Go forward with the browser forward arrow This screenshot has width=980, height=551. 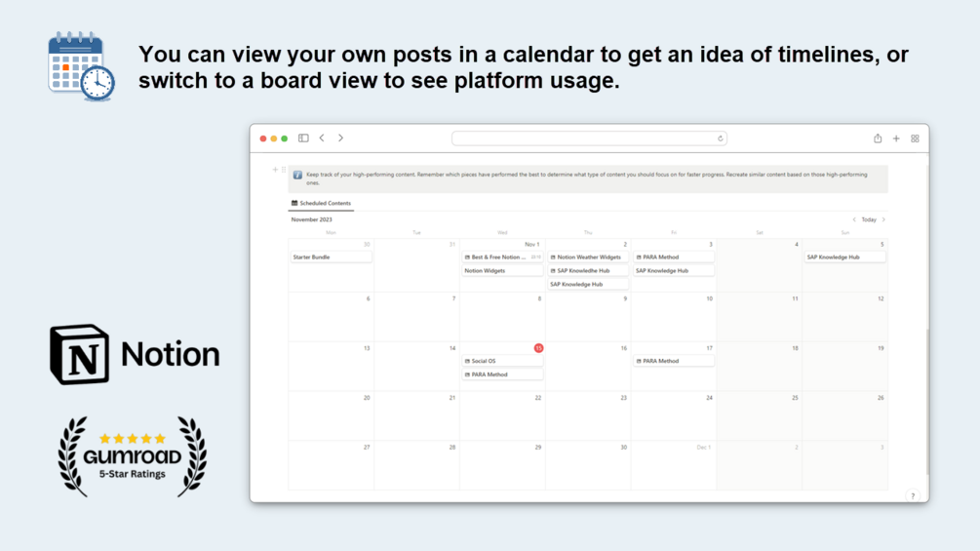click(x=340, y=138)
